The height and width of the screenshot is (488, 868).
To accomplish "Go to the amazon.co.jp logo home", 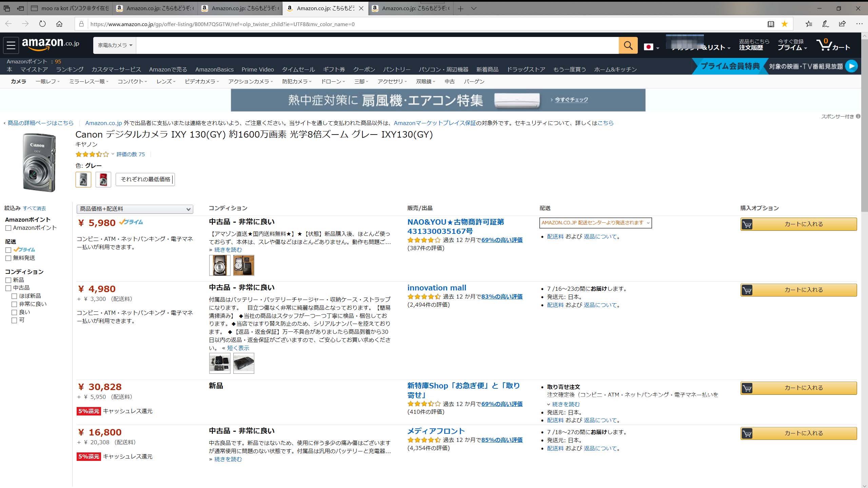I will pyautogui.click(x=51, y=44).
